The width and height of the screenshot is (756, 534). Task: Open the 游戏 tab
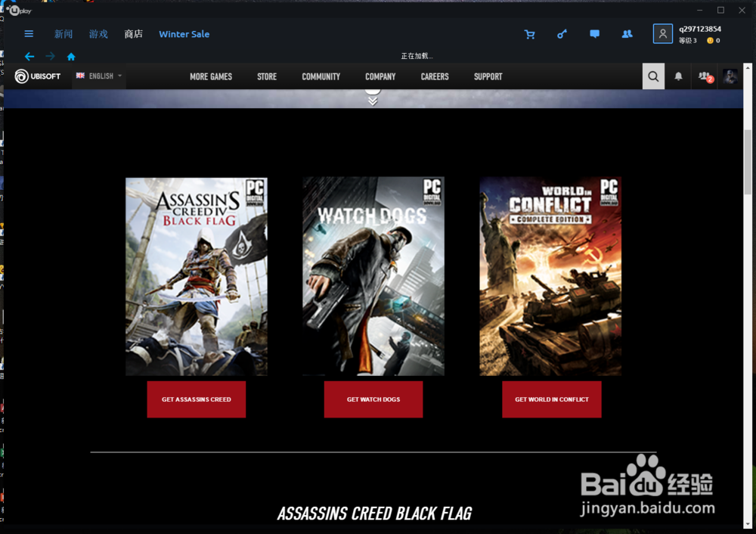(x=98, y=34)
